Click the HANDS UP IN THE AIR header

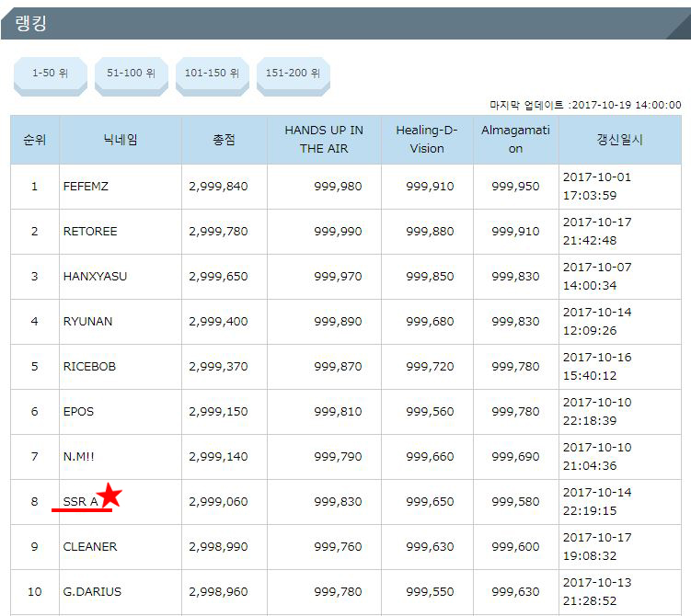point(324,140)
